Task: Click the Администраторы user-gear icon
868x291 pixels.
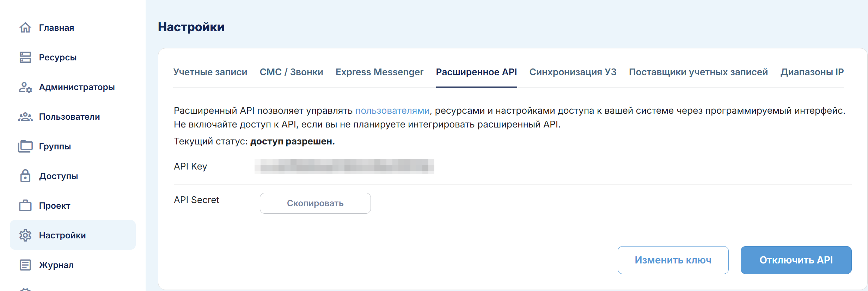Action: tap(25, 87)
